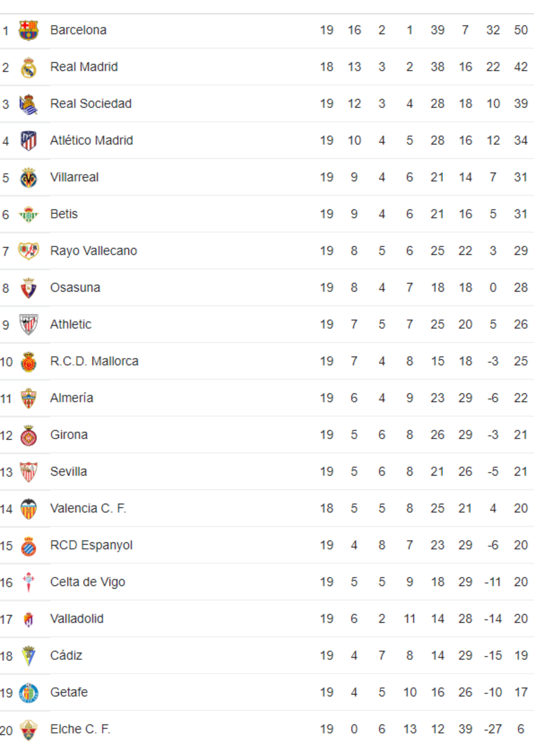This screenshot has width=534, height=756.
Task: Select the Girona team name
Action: (69, 435)
